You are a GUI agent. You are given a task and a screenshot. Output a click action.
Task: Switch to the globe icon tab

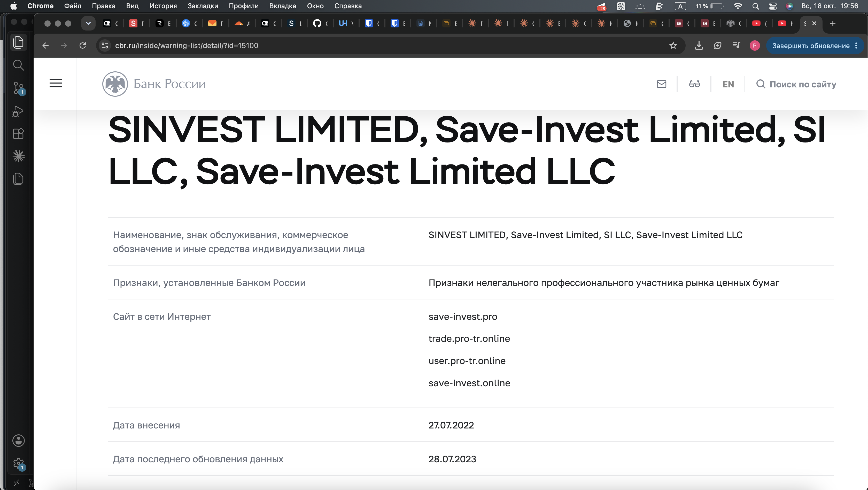click(627, 23)
